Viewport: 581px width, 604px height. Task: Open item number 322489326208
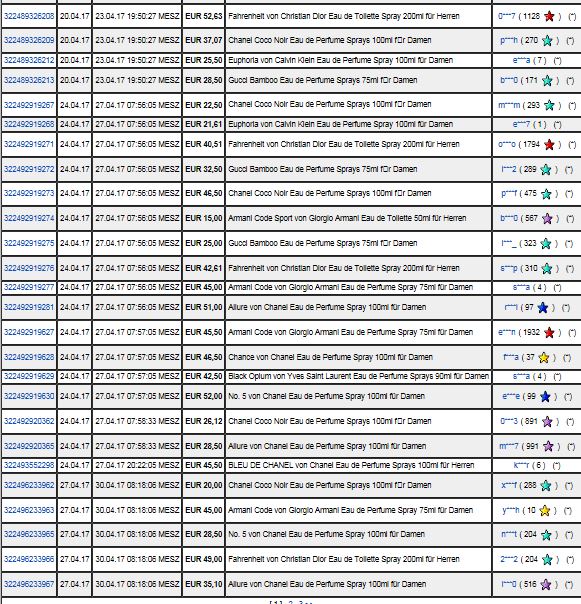(29, 16)
